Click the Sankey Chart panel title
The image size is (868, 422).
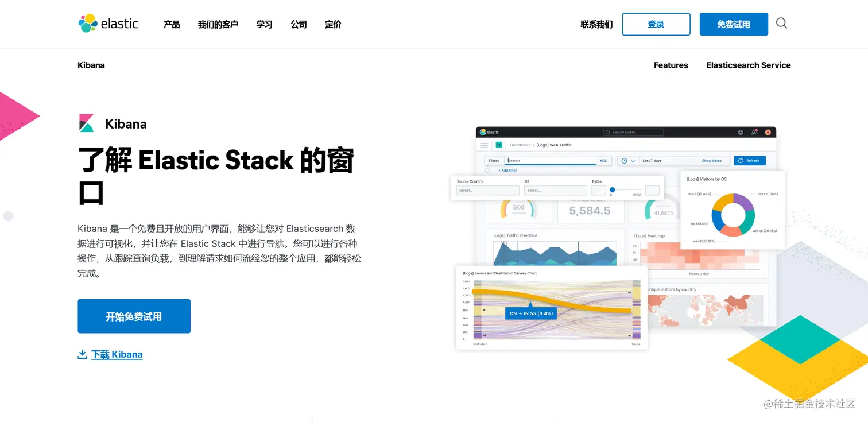click(499, 273)
